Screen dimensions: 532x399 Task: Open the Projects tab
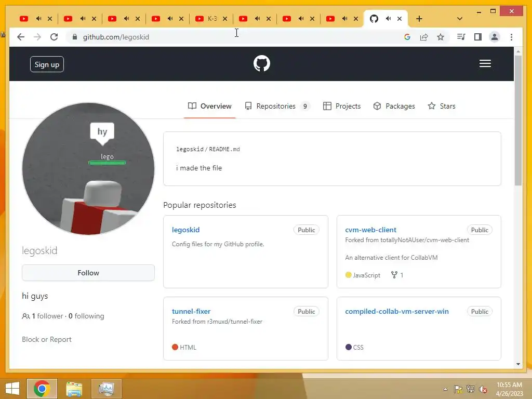[342, 106]
